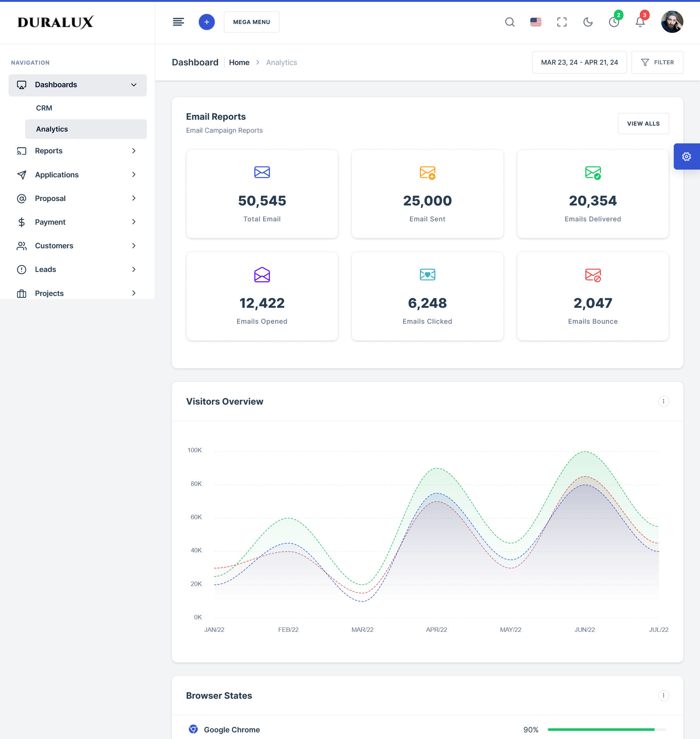This screenshot has width=700, height=739.
Task: Click the Google Chrome browser icon
Action: (193, 729)
